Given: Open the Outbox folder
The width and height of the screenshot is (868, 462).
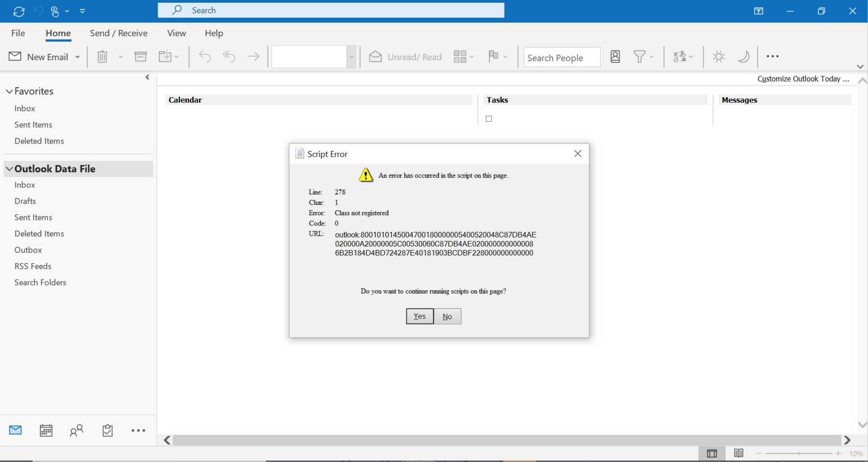Looking at the screenshot, I should point(28,250).
